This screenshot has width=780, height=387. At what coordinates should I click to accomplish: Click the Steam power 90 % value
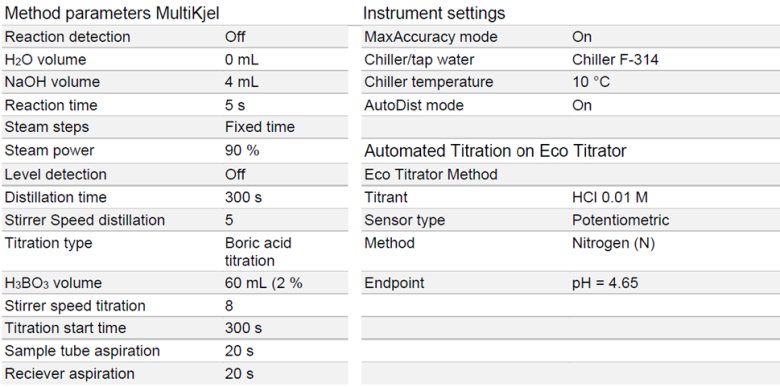click(242, 151)
